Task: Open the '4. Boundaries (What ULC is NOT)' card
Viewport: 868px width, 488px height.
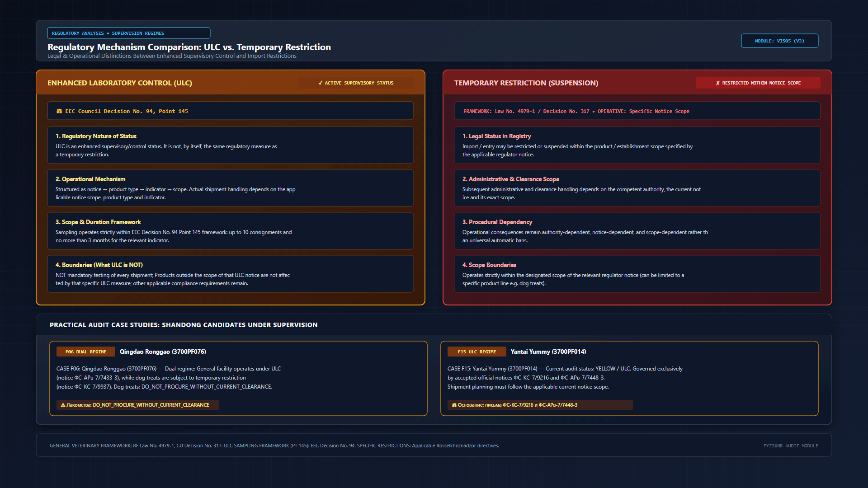Action: pyautogui.click(x=231, y=274)
